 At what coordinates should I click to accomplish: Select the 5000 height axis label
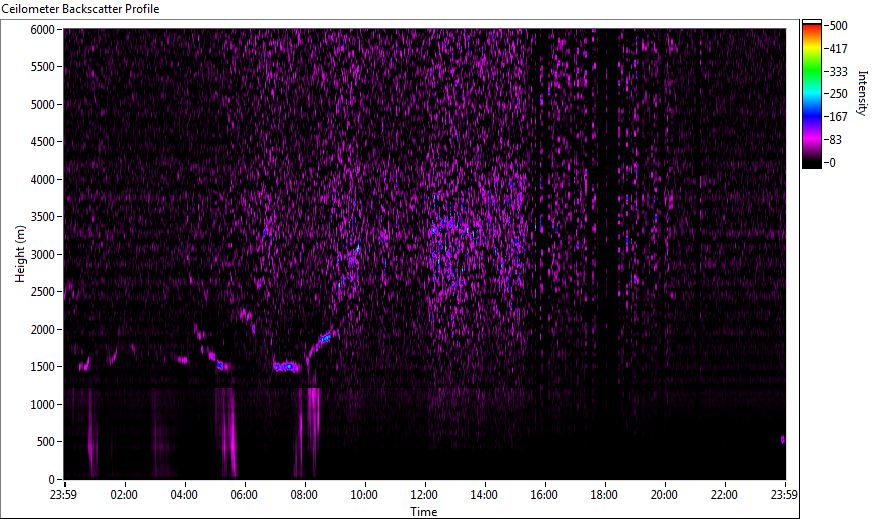(x=42, y=105)
